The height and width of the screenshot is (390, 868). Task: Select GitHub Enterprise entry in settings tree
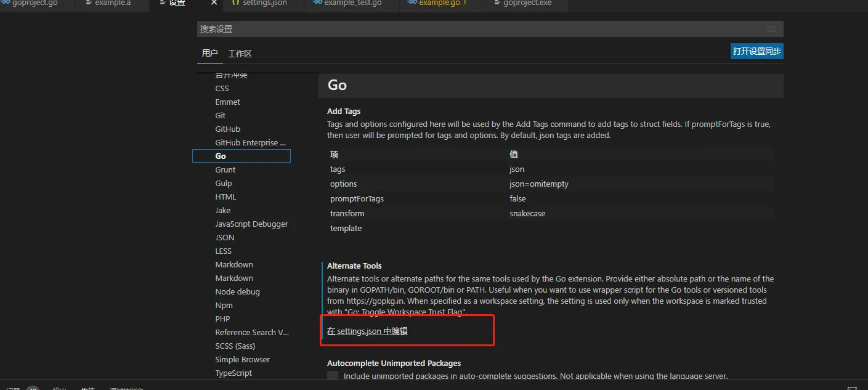[x=251, y=143]
